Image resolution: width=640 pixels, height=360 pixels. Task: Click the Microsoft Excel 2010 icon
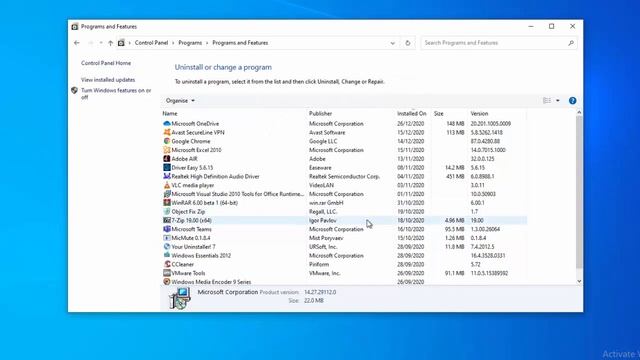click(167, 150)
